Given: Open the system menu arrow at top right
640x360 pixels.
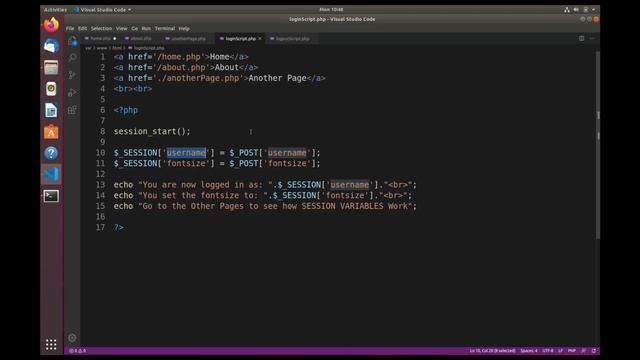Looking at the screenshot, I should click(593, 10).
